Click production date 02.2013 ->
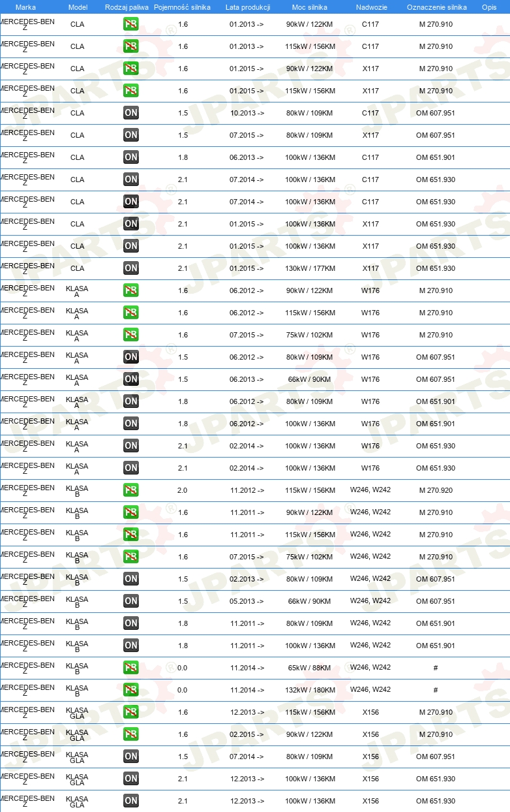Image resolution: width=510 pixels, height=812 pixels. pos(247,579)
